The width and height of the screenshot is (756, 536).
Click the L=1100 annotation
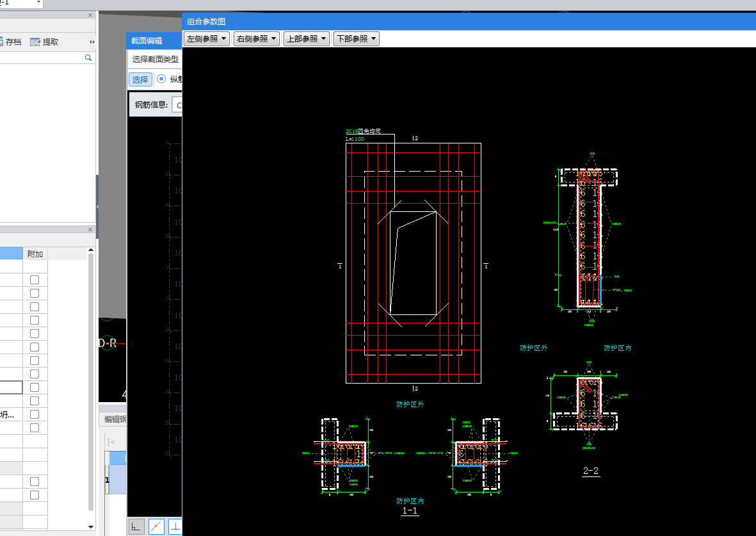tap(355, 139)
